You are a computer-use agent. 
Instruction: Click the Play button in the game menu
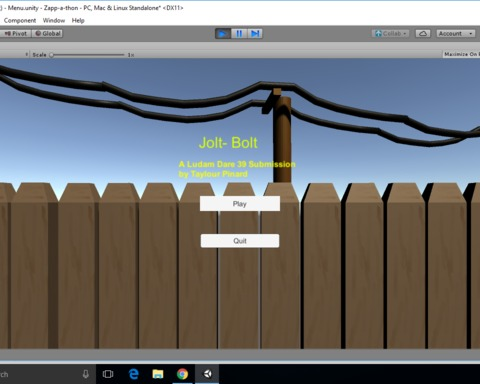click(x=240, y=204)
